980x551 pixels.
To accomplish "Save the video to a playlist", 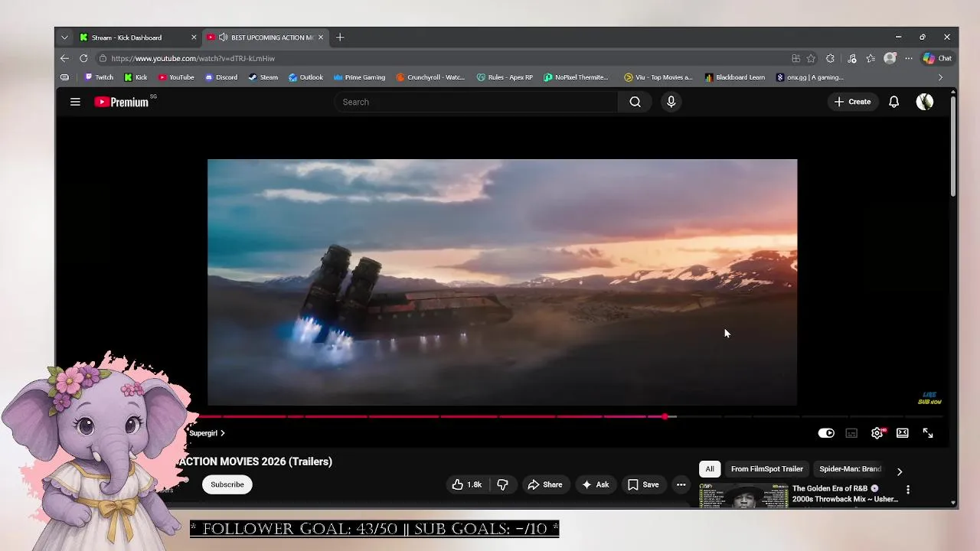I will [643, 484].
